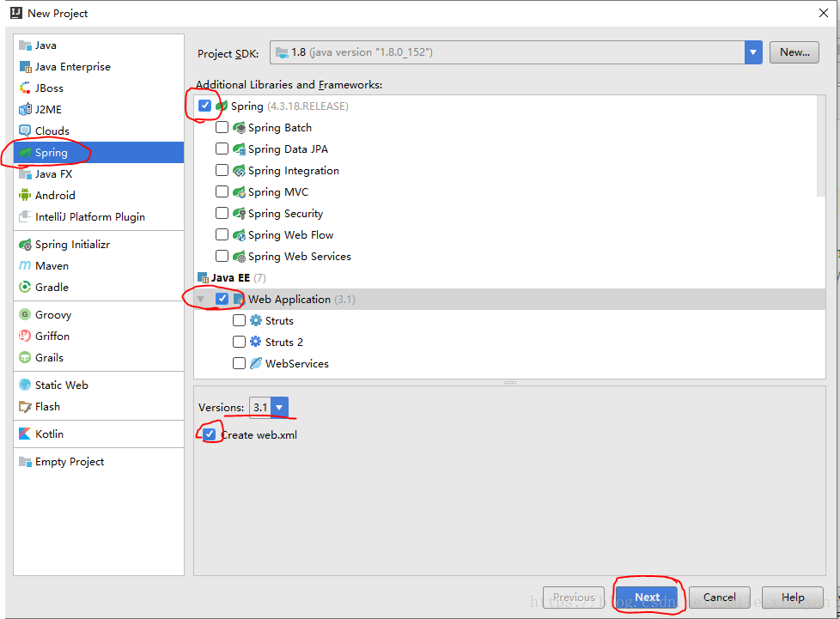Toggle the Web Application checkbox
Image resolution: width=840 pixels, height=619 pixels.
222,299
